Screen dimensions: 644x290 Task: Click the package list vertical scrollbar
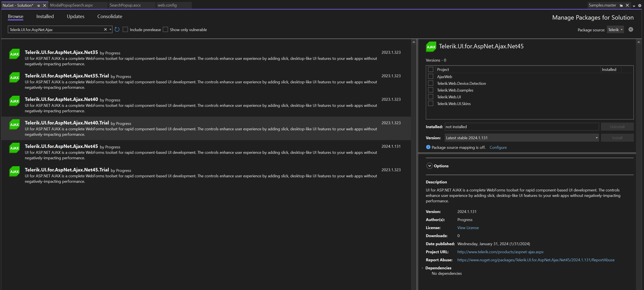point(414,150)
